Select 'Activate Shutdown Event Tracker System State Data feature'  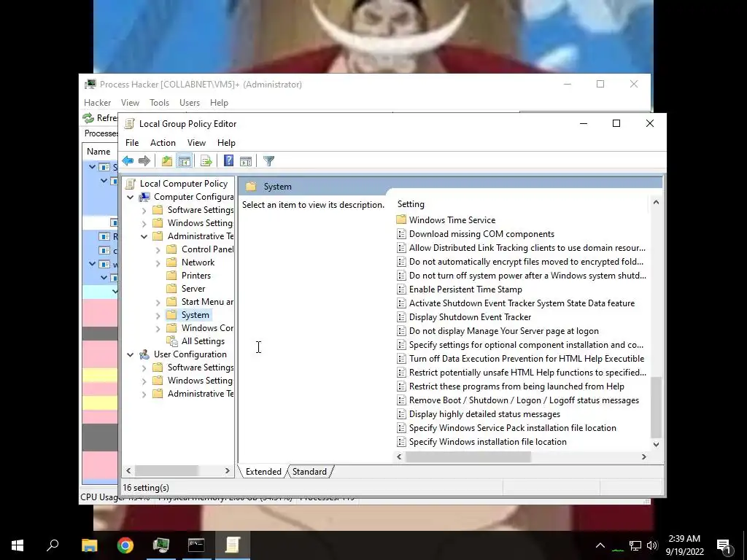coord(522,303)
